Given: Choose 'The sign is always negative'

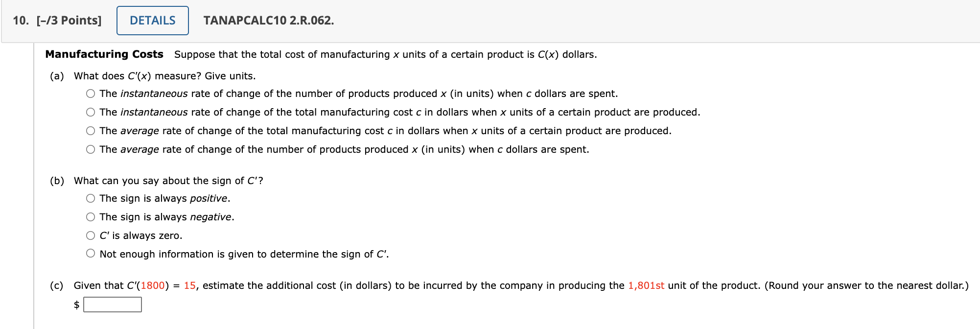Looking at the screenshot, I should [x=91, y=216].
